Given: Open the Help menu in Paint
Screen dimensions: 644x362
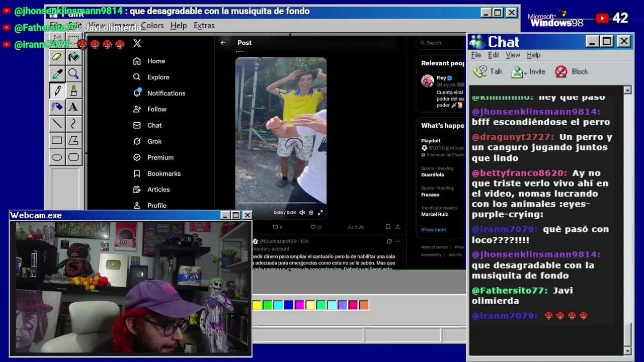Looking at the screenshot, I should click(x=178, y=26).
